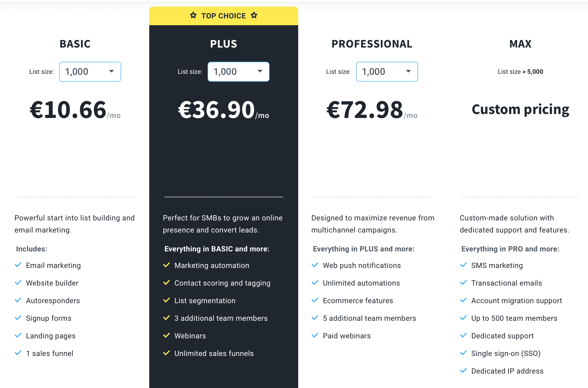
Task: Click the left star icon beside TOP CHOICE
Action: [x=193, y=15]
